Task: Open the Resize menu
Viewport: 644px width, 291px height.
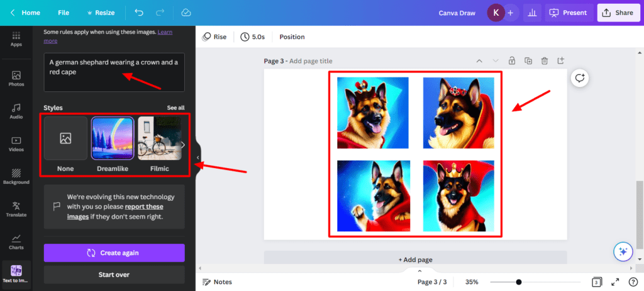Action: [101, 13]
